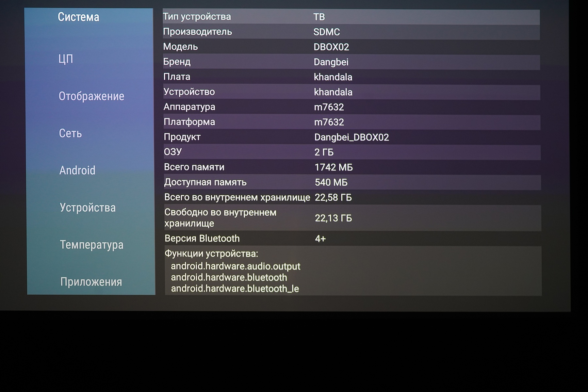Click the Плата label
Screen dimensions: 588x392
click(177, 77)
